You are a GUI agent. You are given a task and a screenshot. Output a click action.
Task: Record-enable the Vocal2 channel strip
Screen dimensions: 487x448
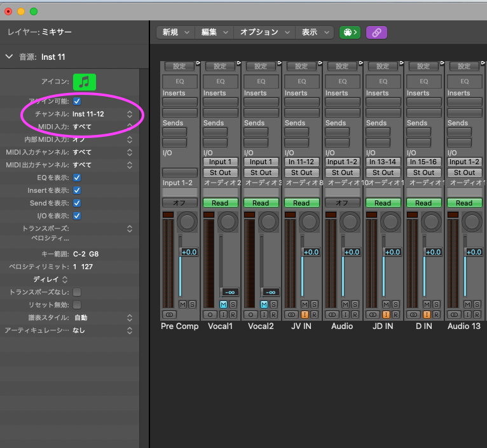273,315
